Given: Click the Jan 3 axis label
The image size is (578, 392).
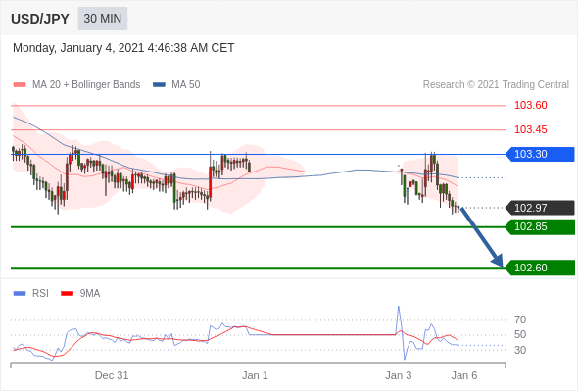Looking at the screenshot, I should click(399, 375).
